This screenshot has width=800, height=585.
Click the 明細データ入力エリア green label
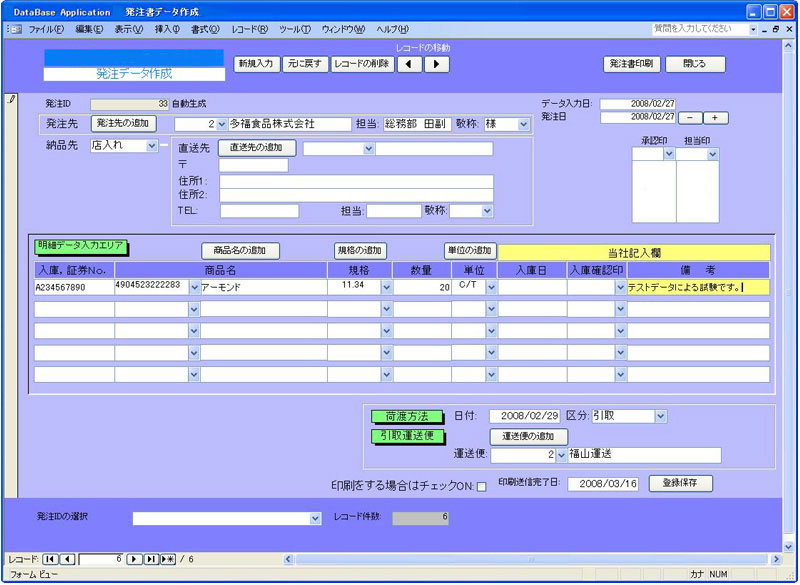coord(81,246)
